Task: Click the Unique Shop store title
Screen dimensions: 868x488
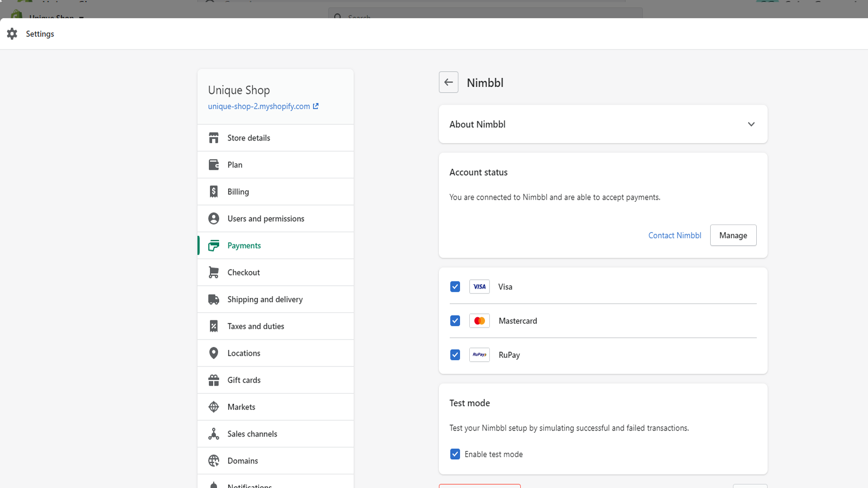Action: (x=239, y=90)
